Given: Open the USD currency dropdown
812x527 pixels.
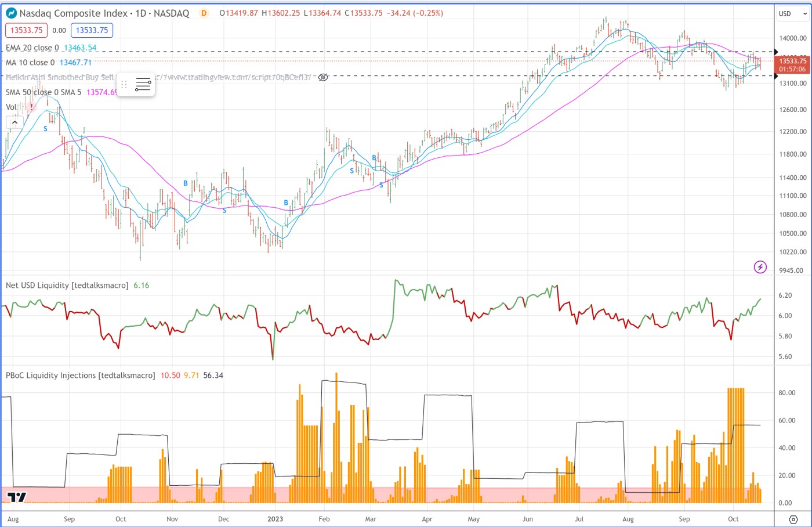Looking at the screenshot, I should coord(792,13).
